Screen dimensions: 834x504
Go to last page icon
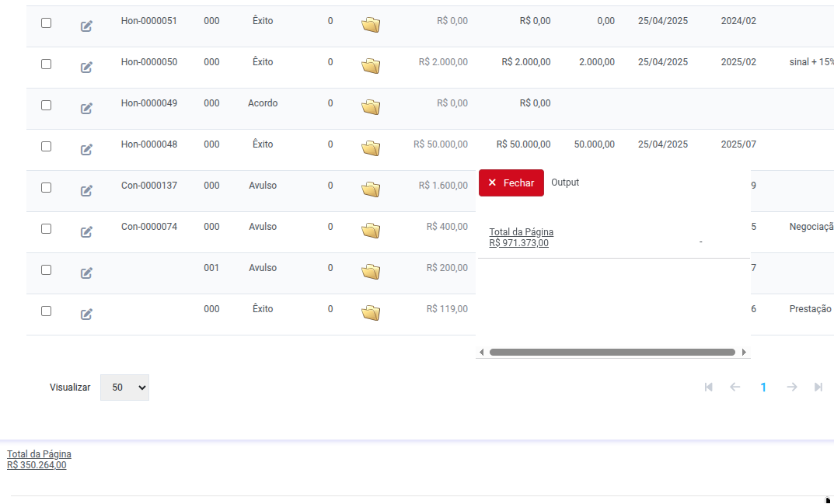tap(818, 387)
